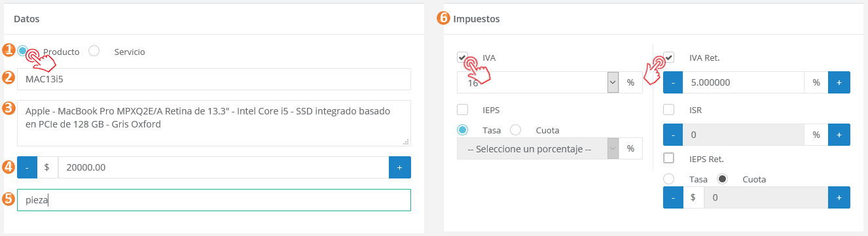
Task: Expand the 'Seleccione un porcentaje' dropdown
Action: point(538,148)
